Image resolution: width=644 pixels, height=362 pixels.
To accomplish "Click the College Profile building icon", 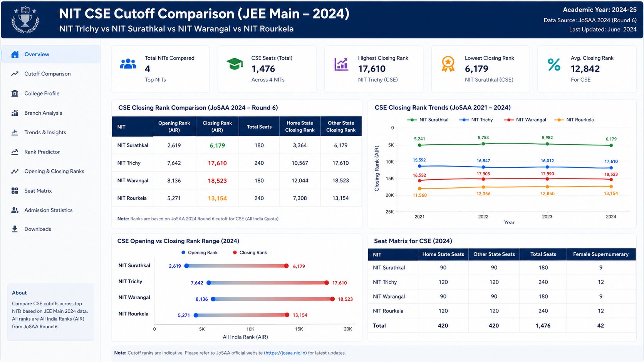I will 15,93.
